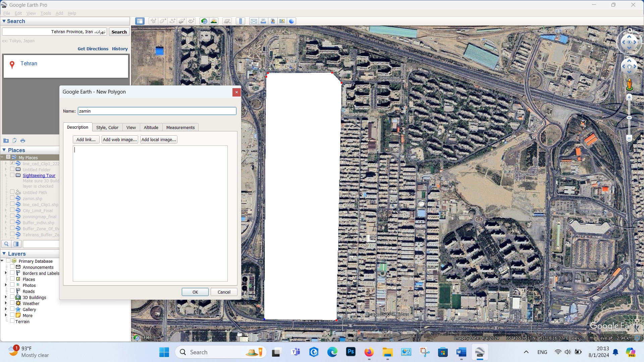
Task: Switch to the Style, Color tab
Action: (x=107, y=127)
